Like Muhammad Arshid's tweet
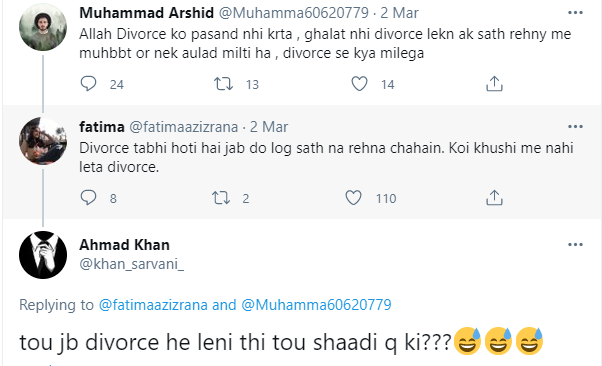602x366 pixels. (x=359, y=83)
